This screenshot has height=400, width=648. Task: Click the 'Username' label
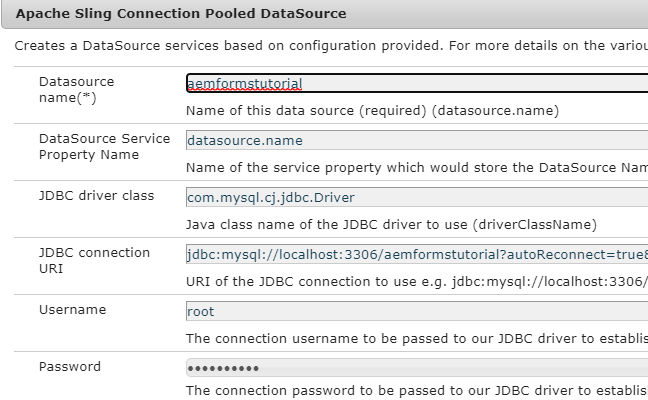coord(72,310)
